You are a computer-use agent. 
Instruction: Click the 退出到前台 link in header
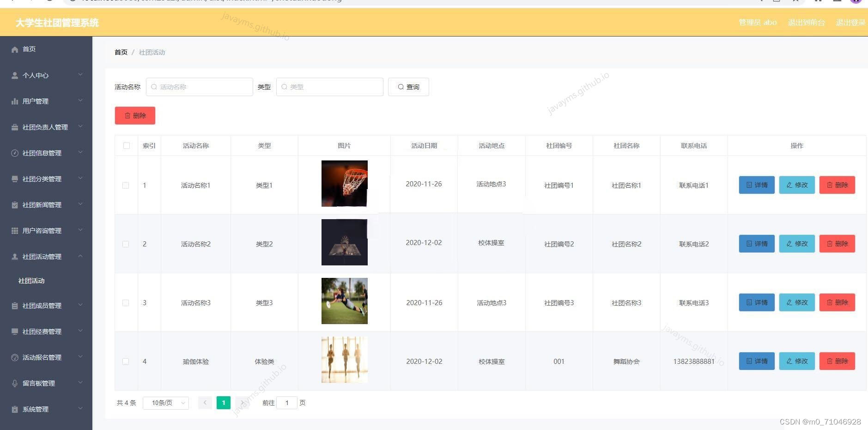(806, 22)
